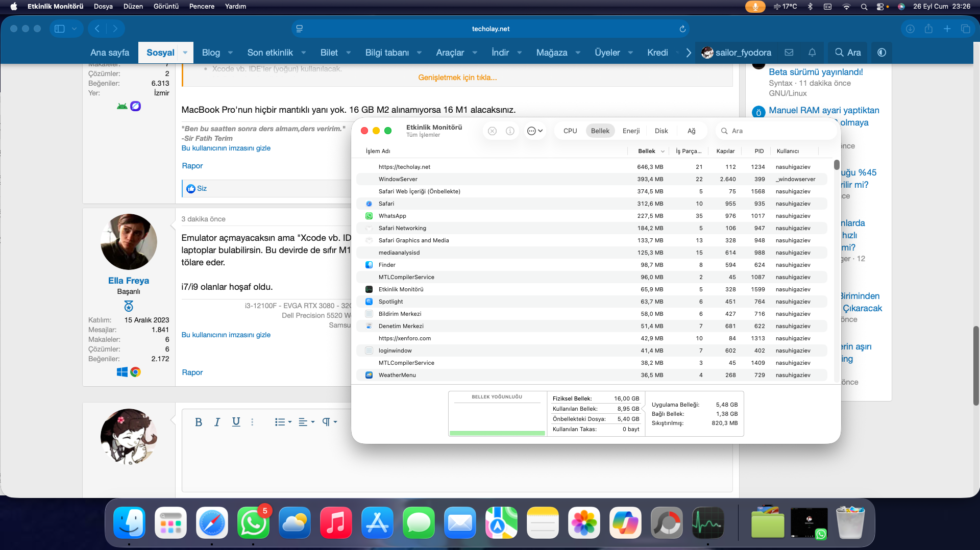
Task: Click the stop process icon in Etkinlik Monitörü
Action: pyautogui.click(x=492, y=131)
